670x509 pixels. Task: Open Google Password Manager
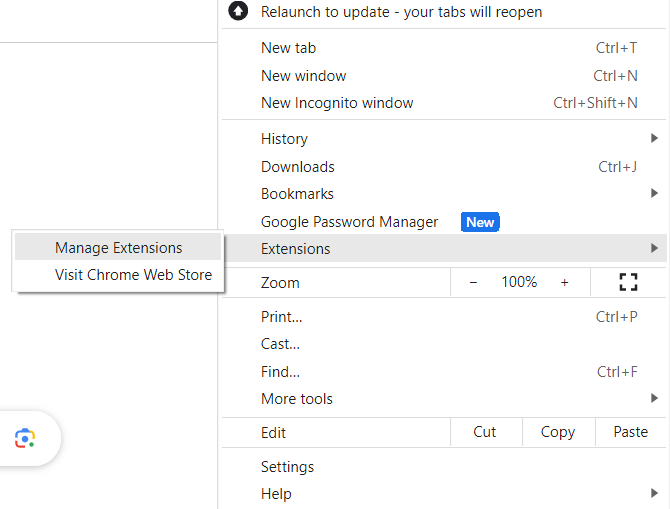click(349, 222)
